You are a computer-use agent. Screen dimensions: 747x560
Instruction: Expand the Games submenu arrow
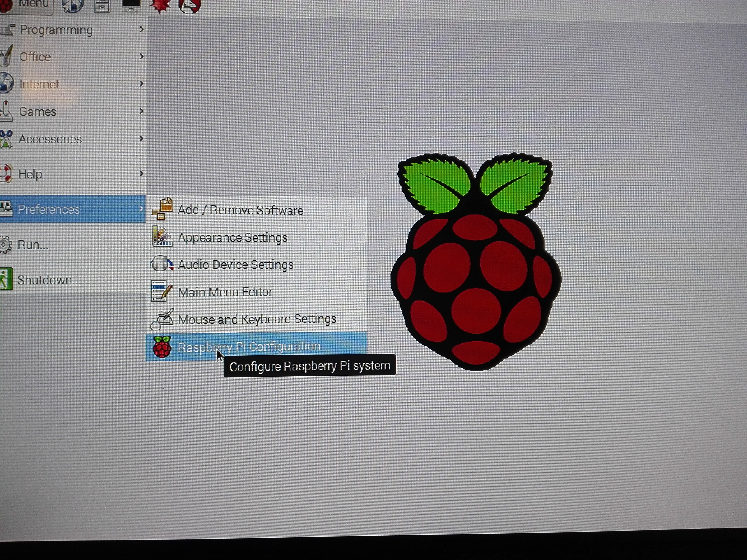pyautogui.click(x=141, y=111)
